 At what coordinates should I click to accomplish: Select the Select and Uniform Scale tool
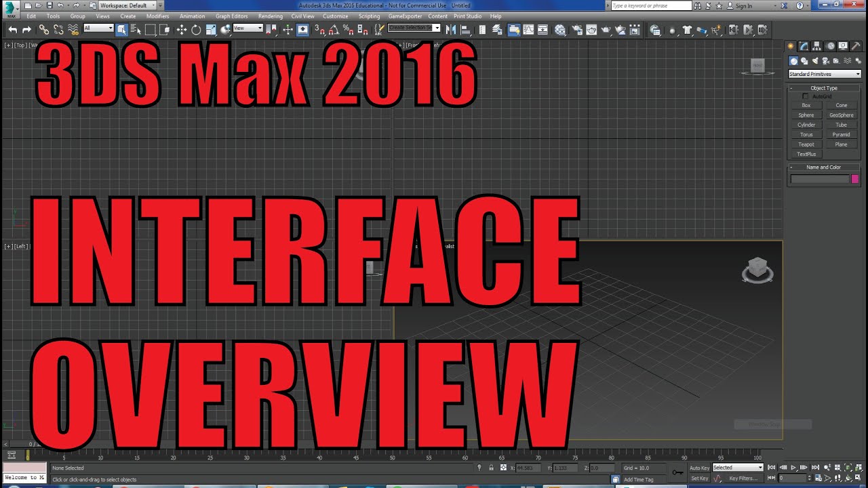tap(211, 29)
